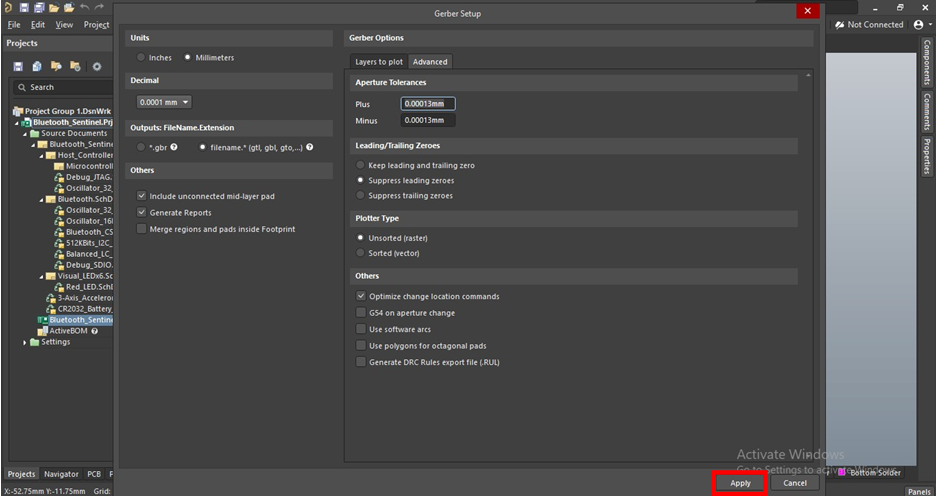Click the Not Connected cloud icon
936x496 pixels.
pos(839,25)
